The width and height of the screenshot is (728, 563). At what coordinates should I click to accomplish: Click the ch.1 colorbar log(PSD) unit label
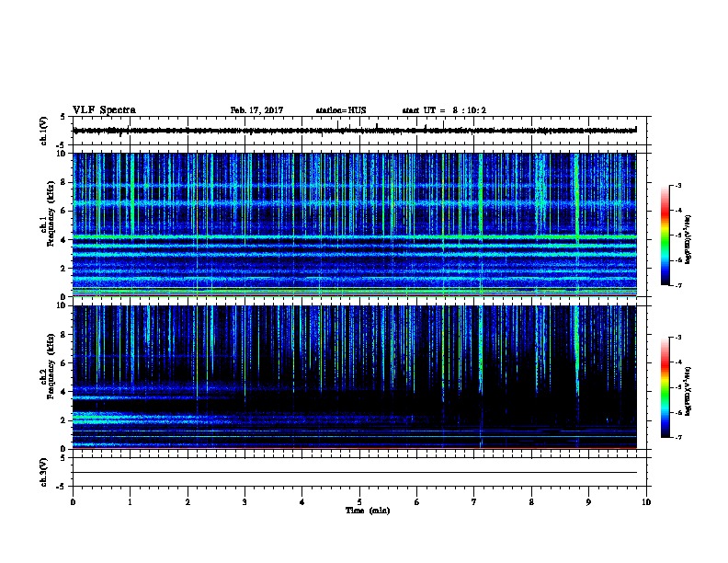[x=688, y=239]
